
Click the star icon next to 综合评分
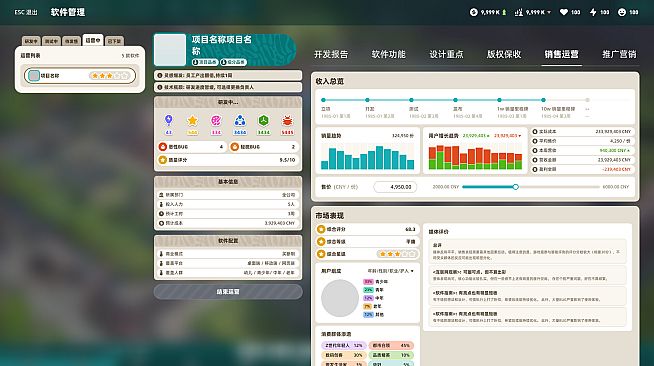(321, 229)
